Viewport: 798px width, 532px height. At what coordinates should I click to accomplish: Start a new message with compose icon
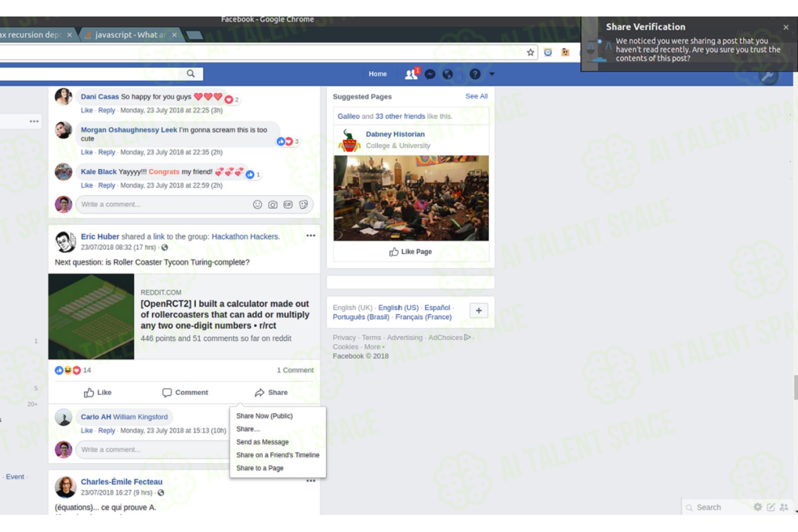[770, 507]
